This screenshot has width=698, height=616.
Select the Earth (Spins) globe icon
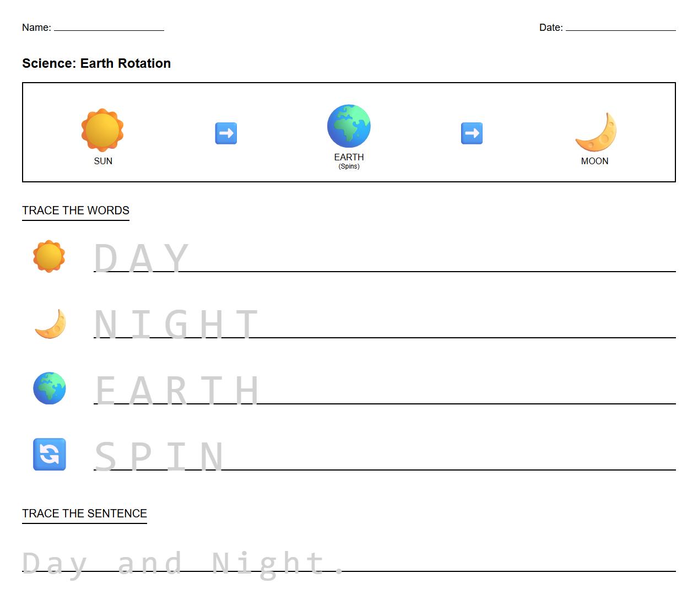pyautogui.click(x=349, y=126)
